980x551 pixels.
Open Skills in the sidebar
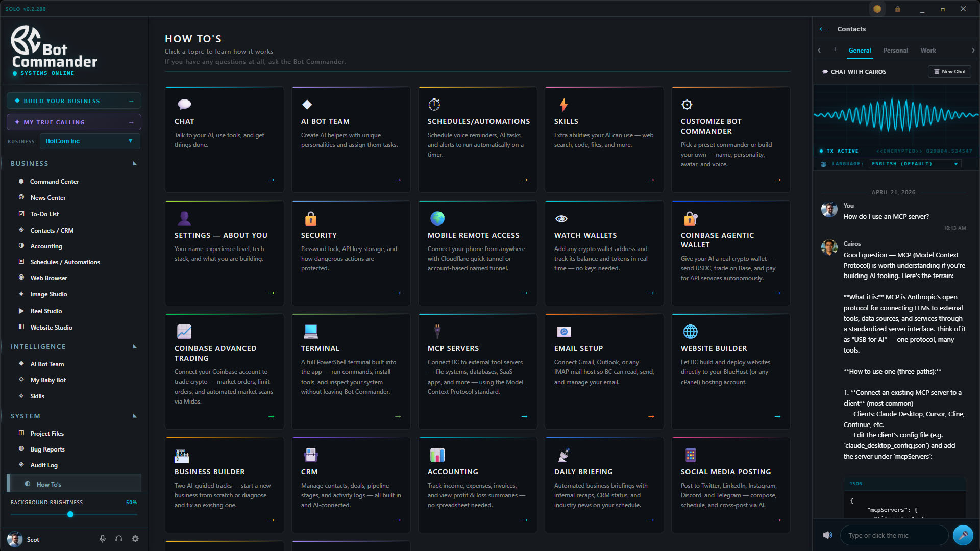click(x=37, y=396)
